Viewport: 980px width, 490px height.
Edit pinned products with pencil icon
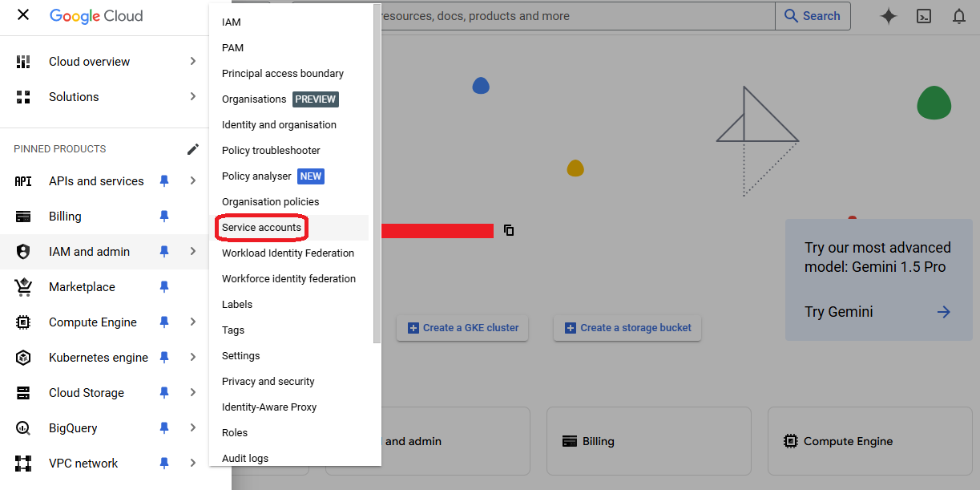[x=193, y=149]
